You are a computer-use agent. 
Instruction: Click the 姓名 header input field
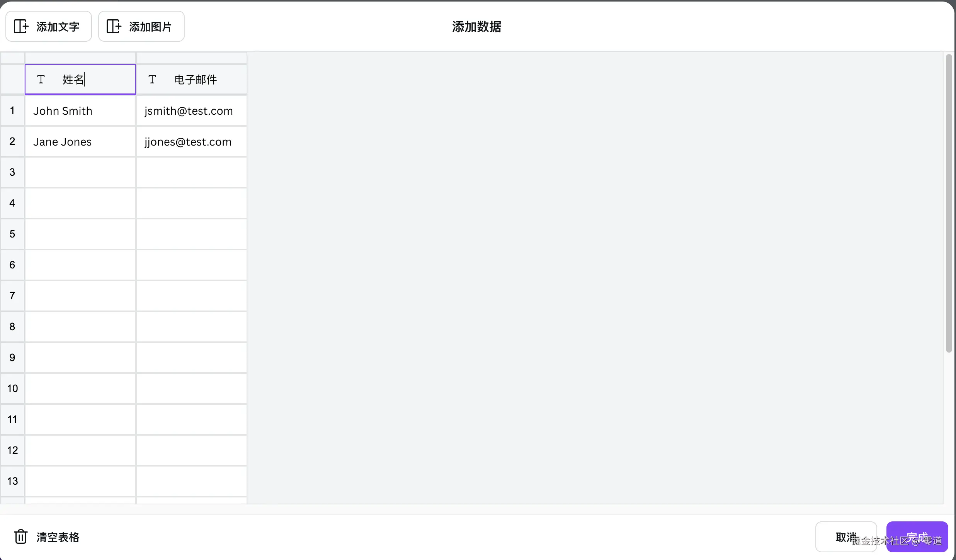tap(97, 80)
